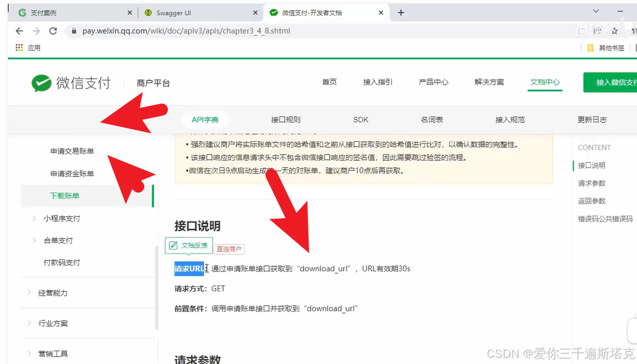Click the green 接入微信支付 button
Screen dimensions: 637x364
(x=610, y=82)
